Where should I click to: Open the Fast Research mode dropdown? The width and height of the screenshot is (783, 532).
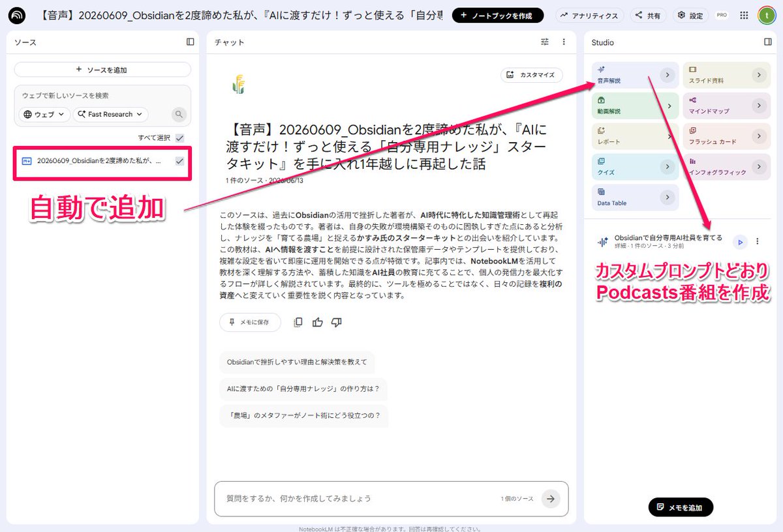click(x=110, y=114)
